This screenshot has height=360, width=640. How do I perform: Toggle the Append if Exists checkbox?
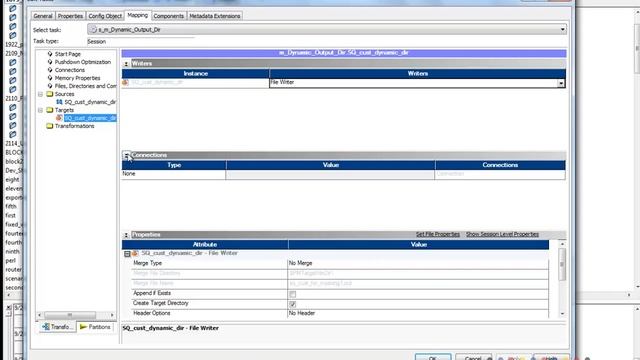(293, 294)
